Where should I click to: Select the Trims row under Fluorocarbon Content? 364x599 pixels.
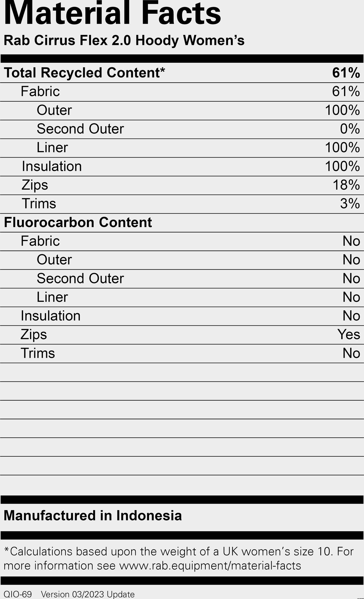182,354
